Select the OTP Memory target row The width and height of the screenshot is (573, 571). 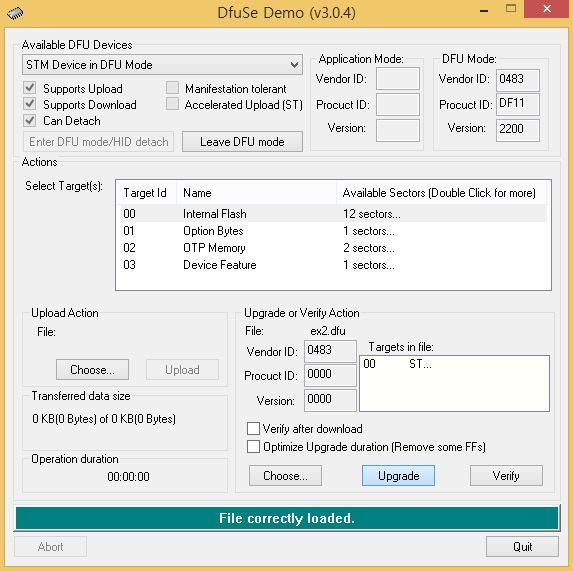[333, 248]
